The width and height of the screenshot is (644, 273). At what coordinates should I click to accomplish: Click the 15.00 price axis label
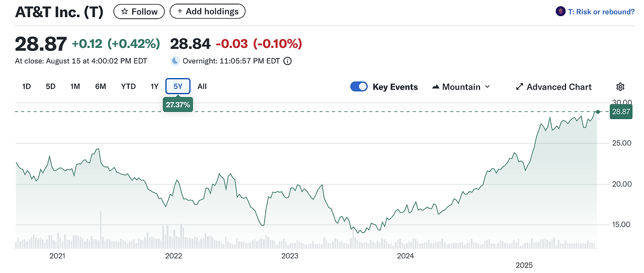[x=621, y=225]
